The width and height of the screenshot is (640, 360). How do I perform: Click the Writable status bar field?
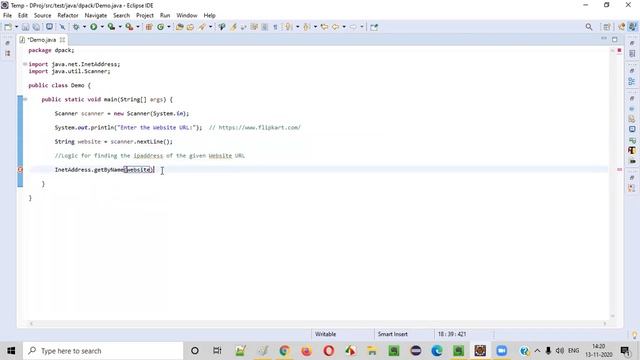point(326,334)
